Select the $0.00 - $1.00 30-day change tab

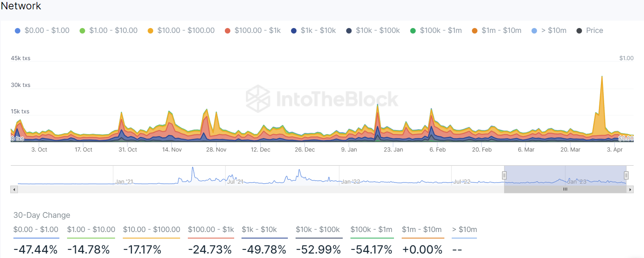click(36, 230)
